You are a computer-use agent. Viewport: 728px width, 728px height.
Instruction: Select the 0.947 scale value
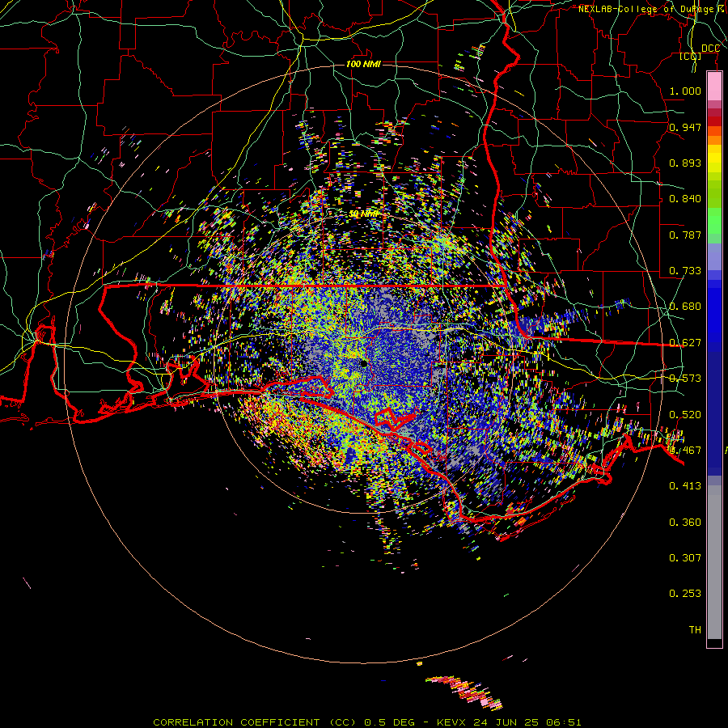(685, 127)
